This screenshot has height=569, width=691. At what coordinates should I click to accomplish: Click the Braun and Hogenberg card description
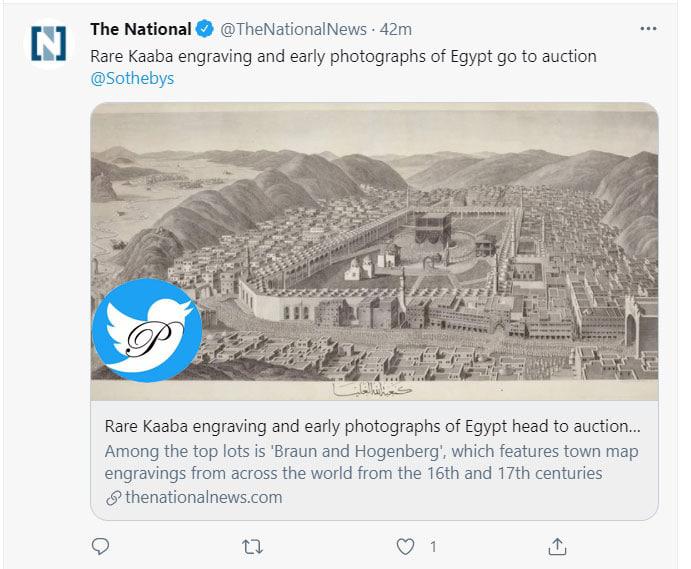pyautogui.click(x=372, y=461)
